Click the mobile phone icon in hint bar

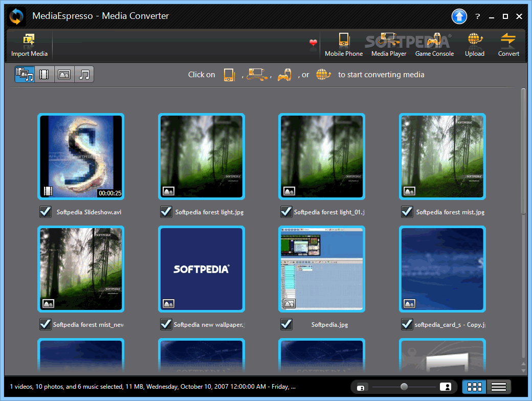[x=229, y=75]
